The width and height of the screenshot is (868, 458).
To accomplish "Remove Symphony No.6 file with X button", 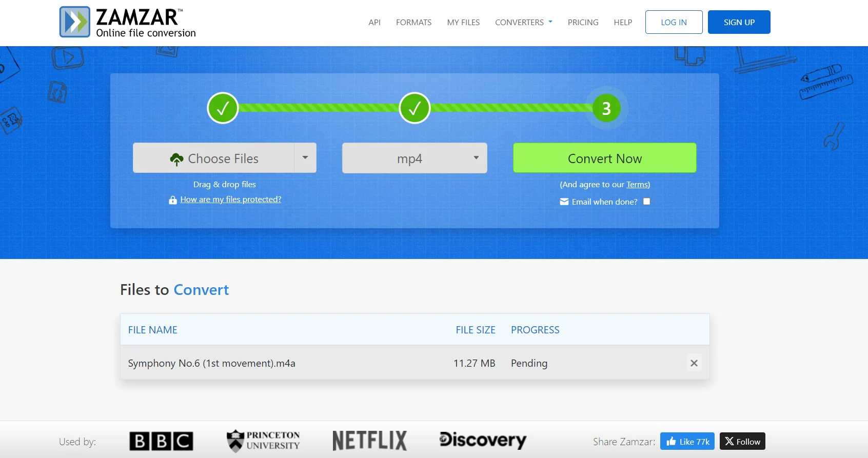I will pos(694,363).
